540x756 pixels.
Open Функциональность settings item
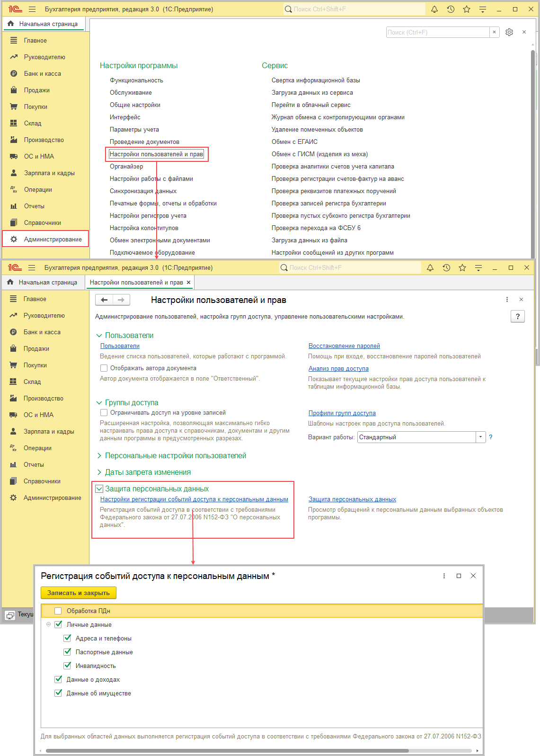pos(136,80)
